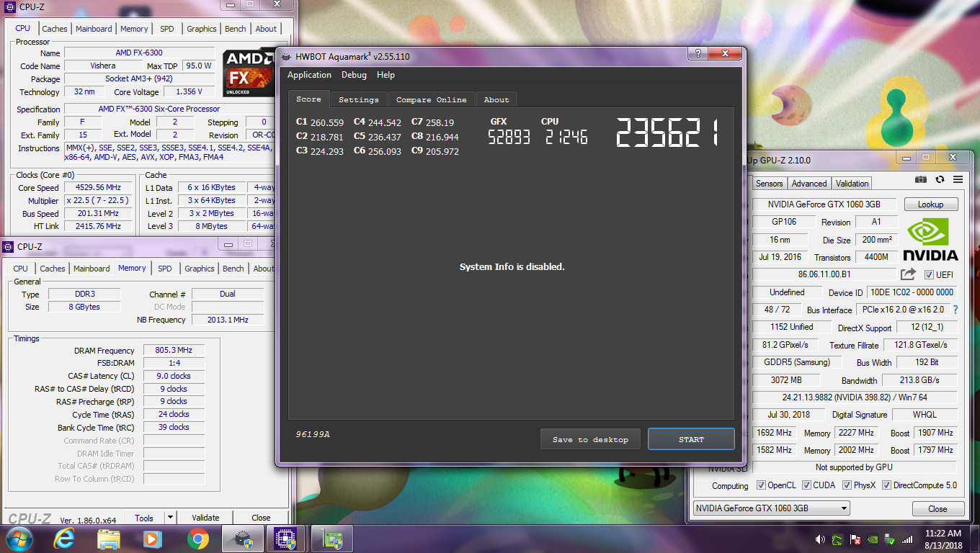
Task: Open Windows Media Player from the taskbar
Action: click(152, 539)
